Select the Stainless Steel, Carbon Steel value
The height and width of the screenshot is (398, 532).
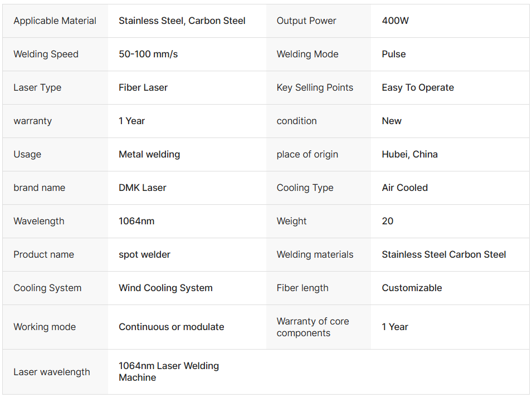182,21
